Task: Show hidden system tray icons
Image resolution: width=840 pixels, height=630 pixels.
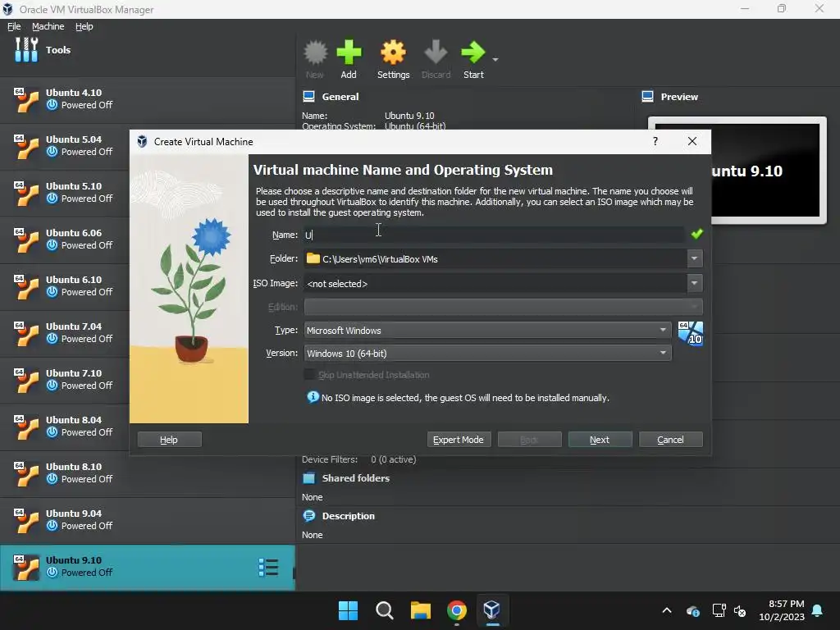Action: click(x=667, y=610)
